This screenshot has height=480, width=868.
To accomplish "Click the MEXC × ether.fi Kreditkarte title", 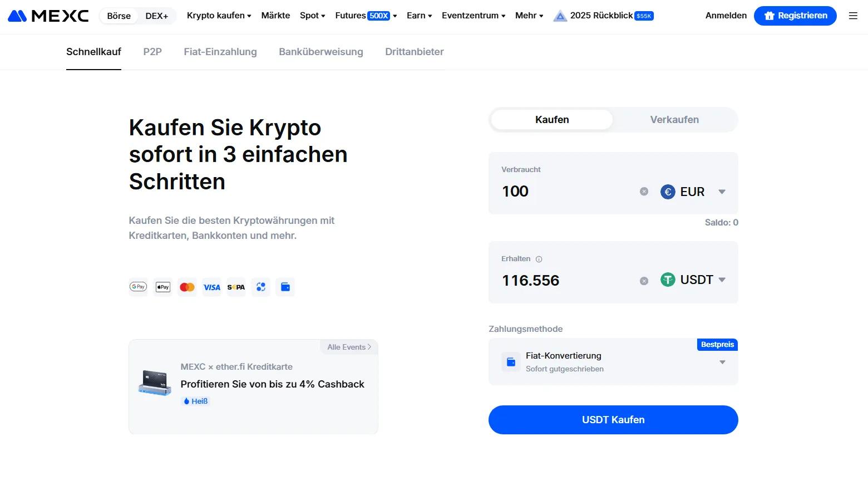I will tap(236, 367).
